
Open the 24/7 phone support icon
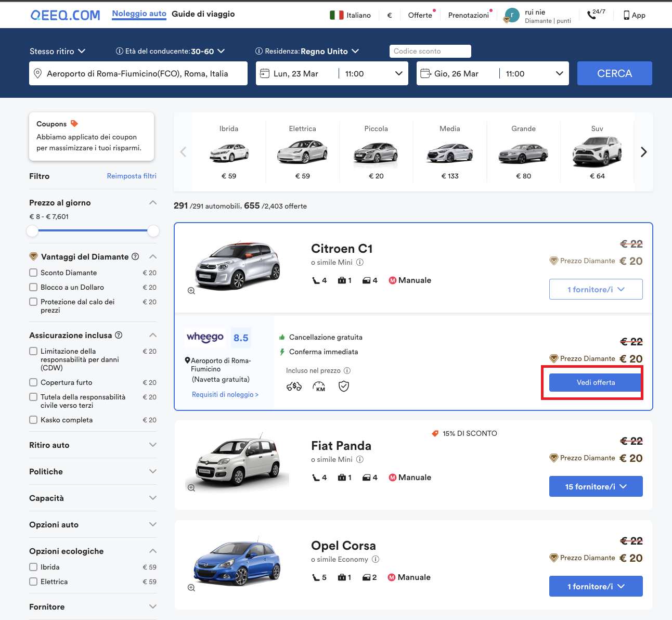point(591,15)
